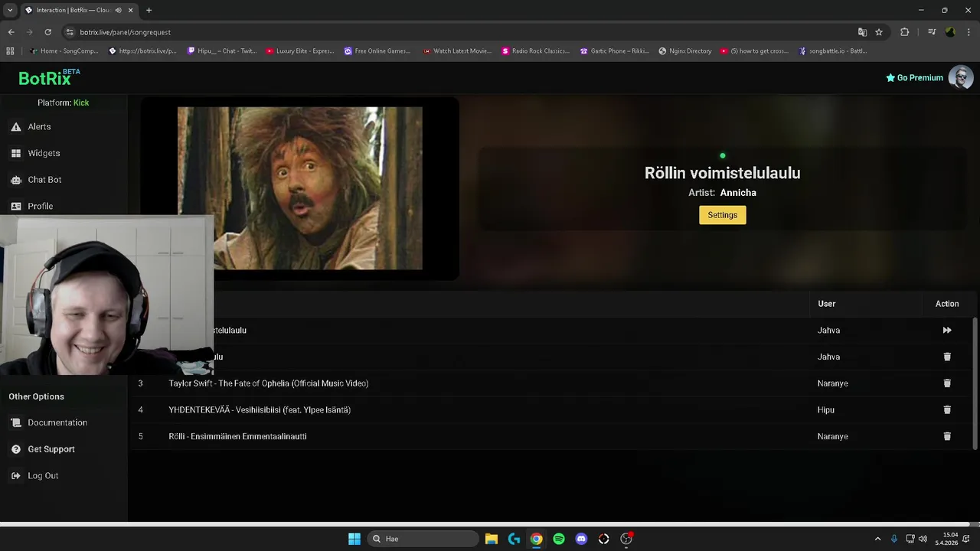The image size is (980, 551).
Task: Bookmark this page with the star
Action: point(879,32)
